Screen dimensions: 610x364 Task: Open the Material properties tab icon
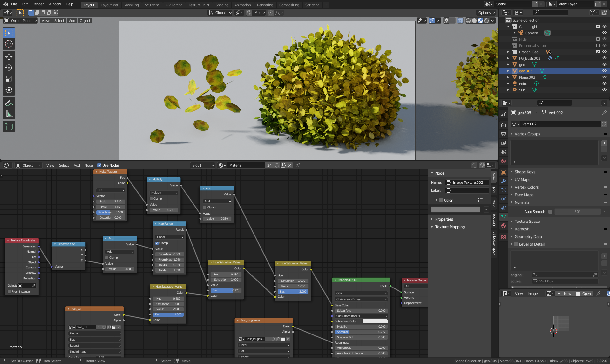[x=504, y=226]
